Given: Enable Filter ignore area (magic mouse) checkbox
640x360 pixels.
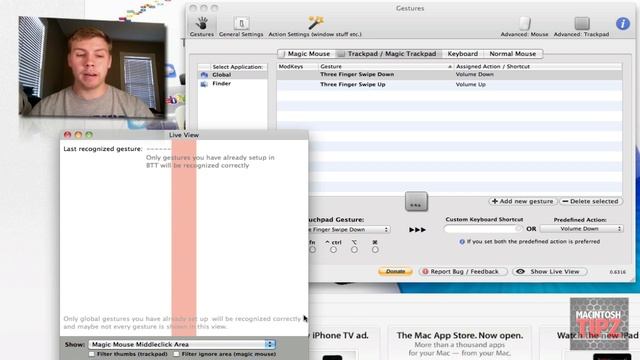Looking at the screenshot, I should (176, 354).
